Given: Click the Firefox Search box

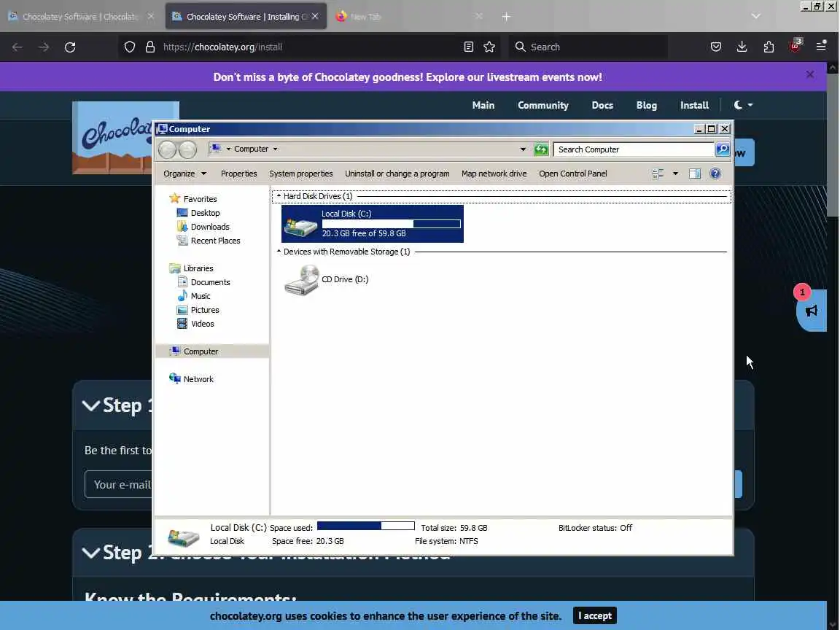Looking at the screenshot, I should [x=588, y=47].
